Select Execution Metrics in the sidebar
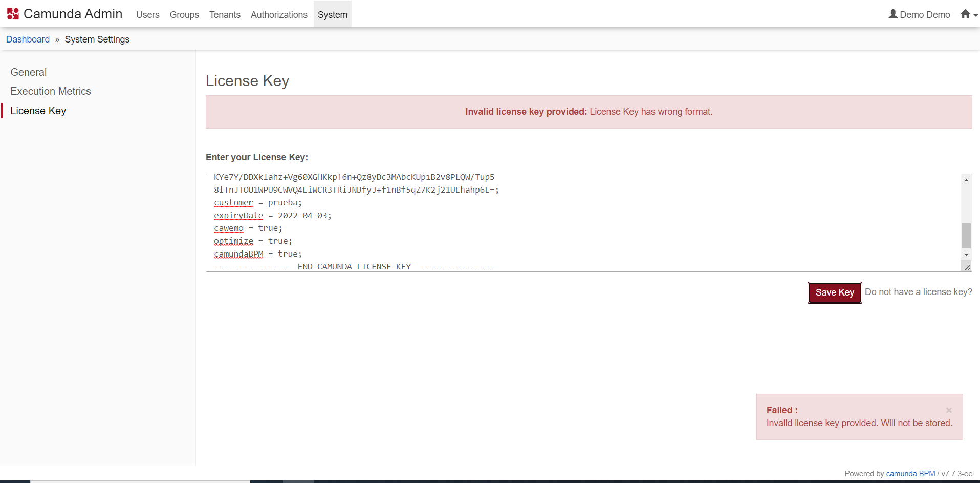The height and width of the screenshot is (483, 980). (x=51, y=91)
